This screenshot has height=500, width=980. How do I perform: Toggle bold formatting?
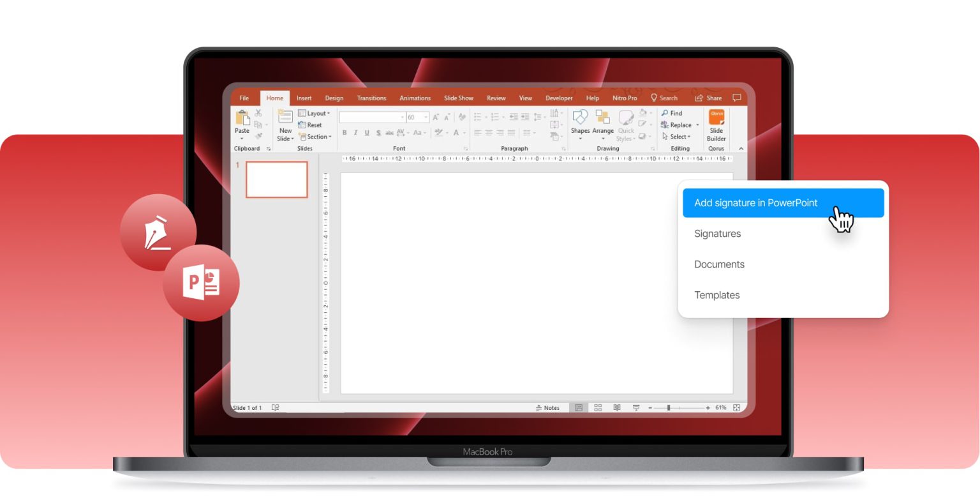click(x=345, y=133)
